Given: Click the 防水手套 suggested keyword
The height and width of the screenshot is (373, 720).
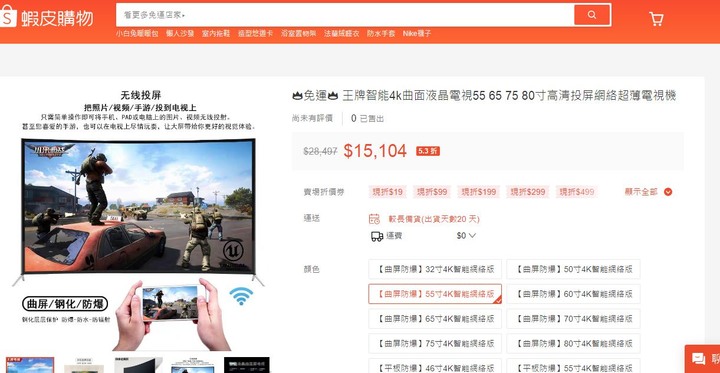Looking at the screenshot, I should 381,34.
